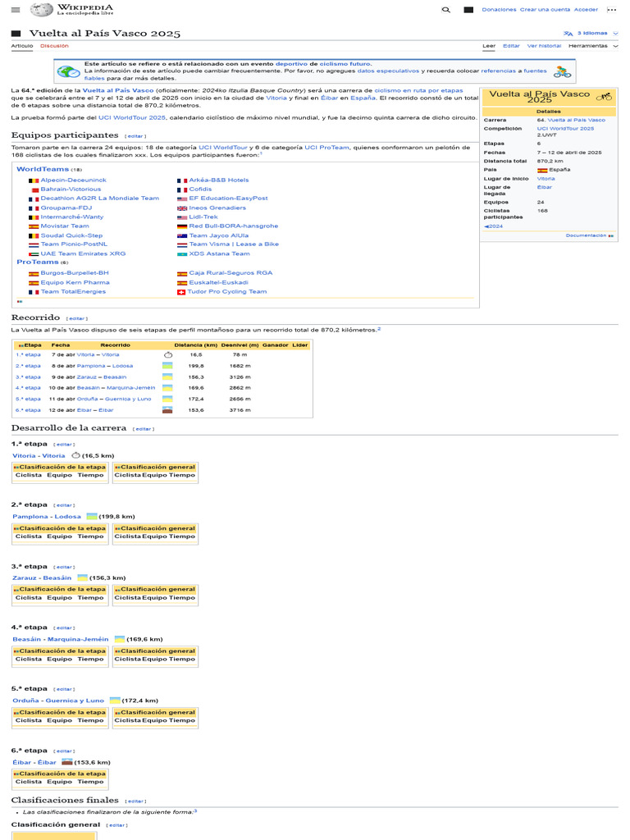Click the Spain flag in infobox
630x840 pixels.
pos(542,170)
